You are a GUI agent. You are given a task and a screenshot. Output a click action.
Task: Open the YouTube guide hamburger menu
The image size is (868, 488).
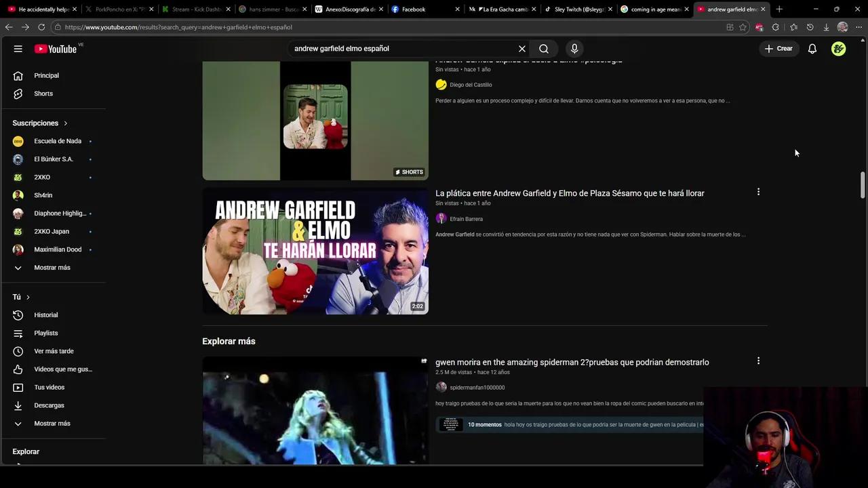(18, 49)
